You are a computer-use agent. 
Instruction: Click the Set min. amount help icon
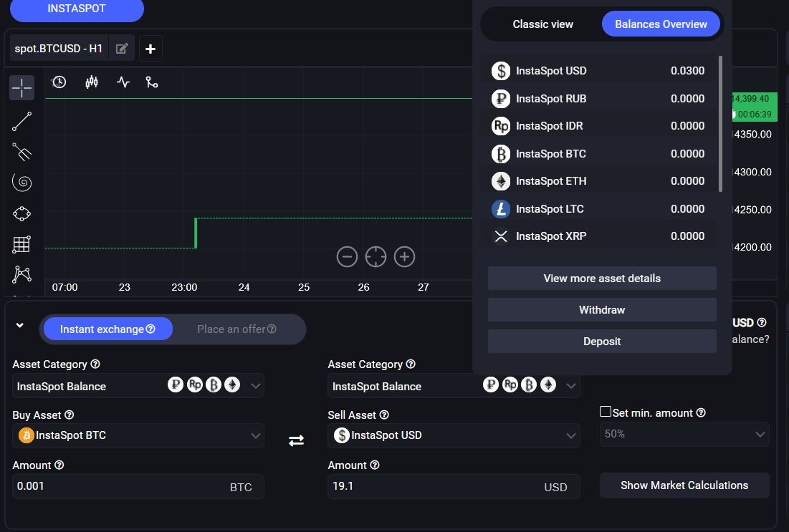click(x=701, y=413)
